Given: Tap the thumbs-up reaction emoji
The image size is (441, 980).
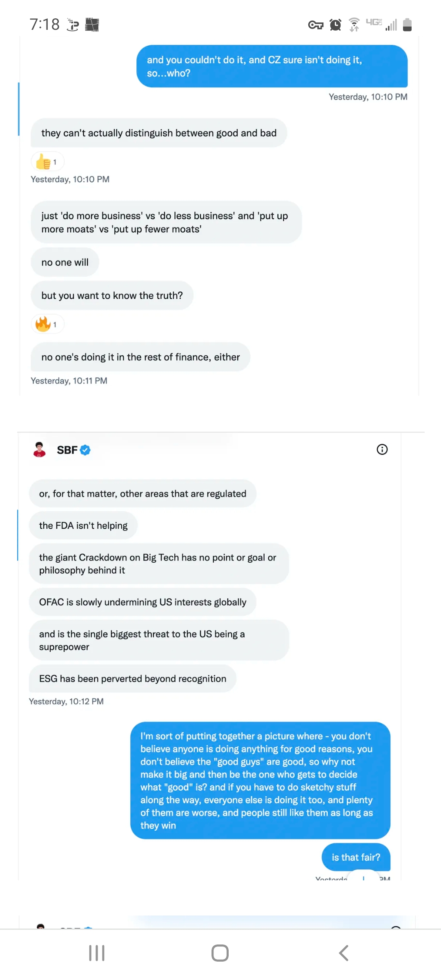Looking at the screenshot, I should click(43, 162).
